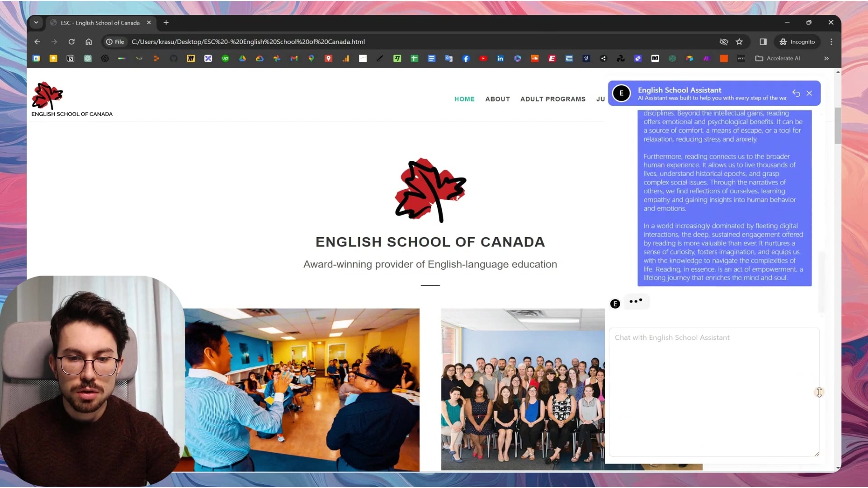Open the Google Docs bookmark

tap(431, 58)
